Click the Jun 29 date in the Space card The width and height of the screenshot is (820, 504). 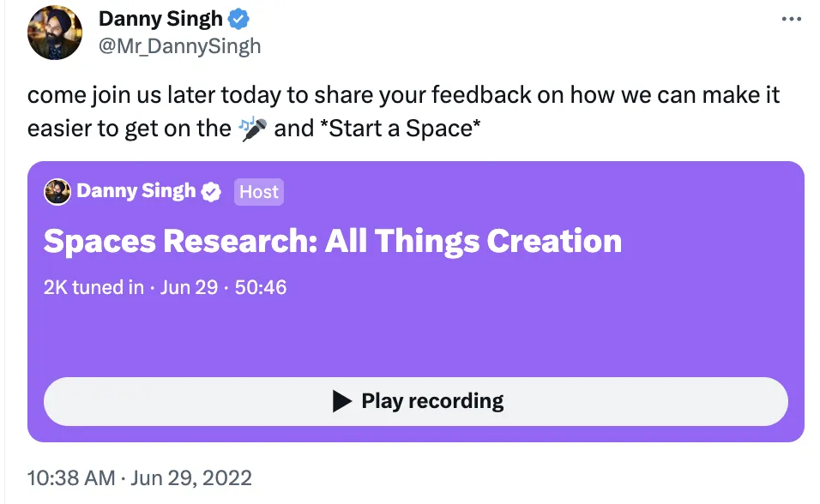(189, 287)
